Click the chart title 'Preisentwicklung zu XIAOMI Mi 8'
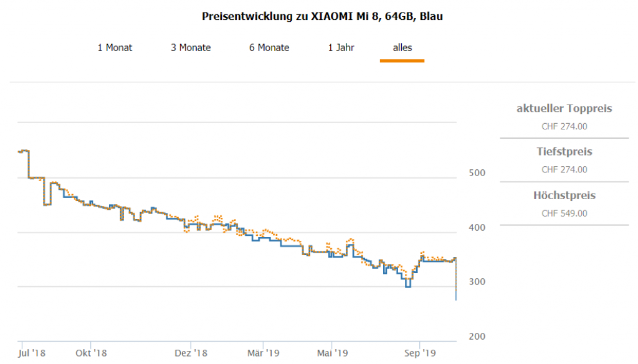Screen dimensions: 638x364 point(322,16)
